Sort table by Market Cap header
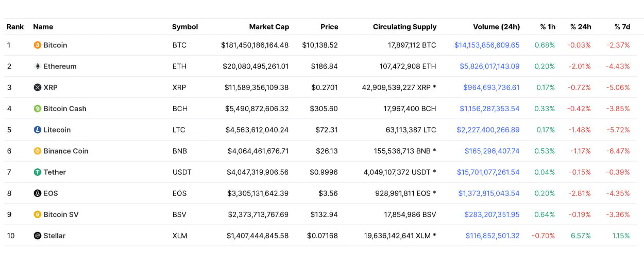Screen dimensions: 644x270 [269, 27]
